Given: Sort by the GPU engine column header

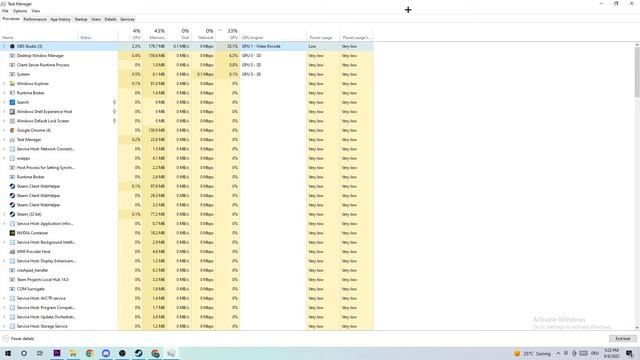Looking at the screenshot, I should pyautogui.click(x=273, y=34).
